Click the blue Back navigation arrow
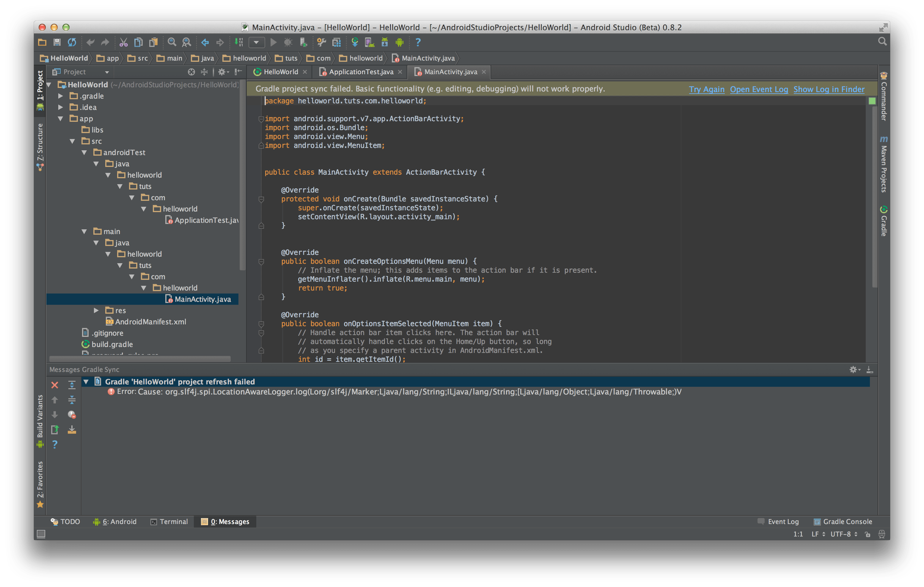The height and width of the screenshot is (587, 924). [205, 42]
